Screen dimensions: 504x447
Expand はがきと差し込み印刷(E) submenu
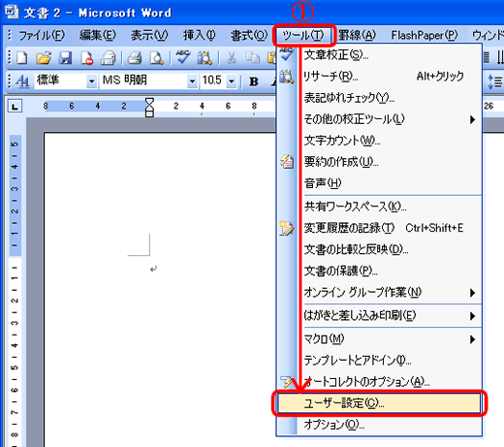(x=379, y=315)
